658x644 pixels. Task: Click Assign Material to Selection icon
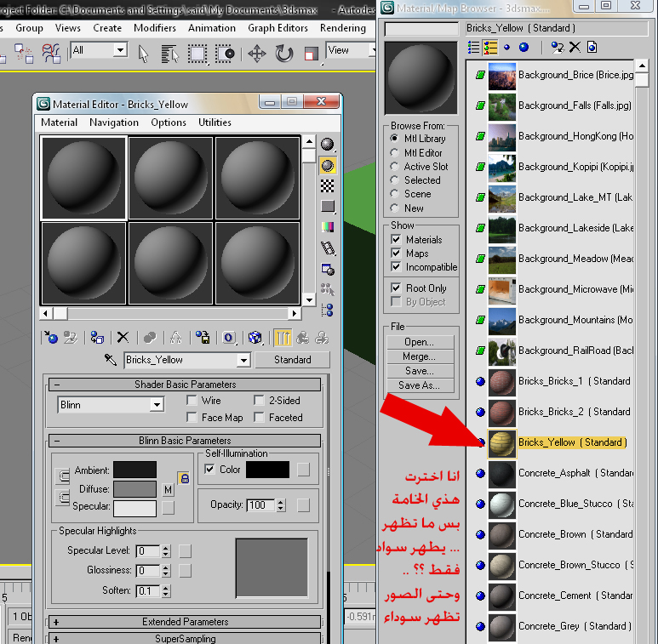tap(97, 338)
